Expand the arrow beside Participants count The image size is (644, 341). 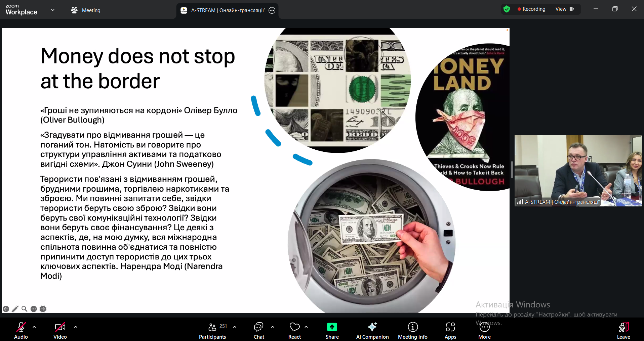coord(235,327)
